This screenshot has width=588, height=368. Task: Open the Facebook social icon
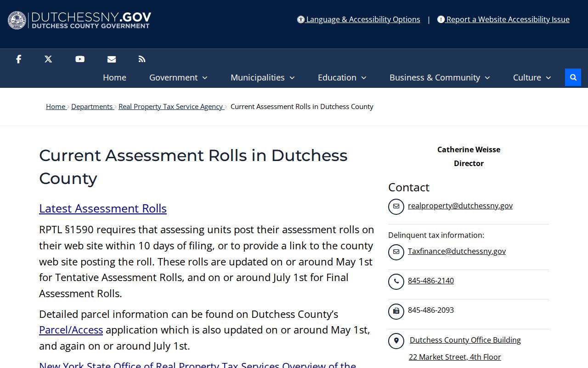tap(18, 59)
